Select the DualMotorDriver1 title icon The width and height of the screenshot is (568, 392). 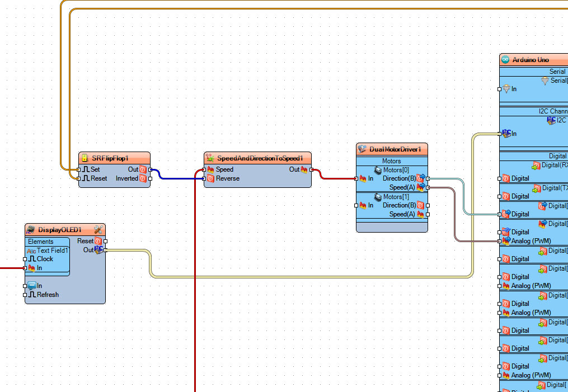coord(362,149)
